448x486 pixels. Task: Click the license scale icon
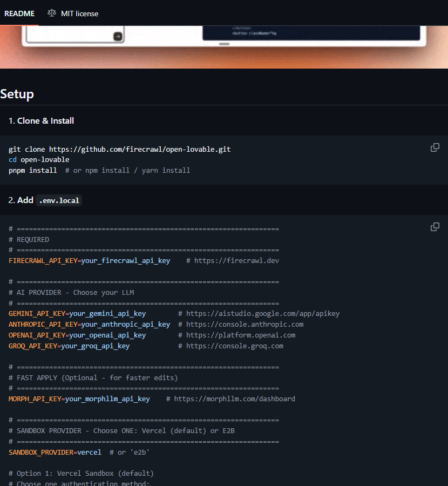tap(52, 13)
